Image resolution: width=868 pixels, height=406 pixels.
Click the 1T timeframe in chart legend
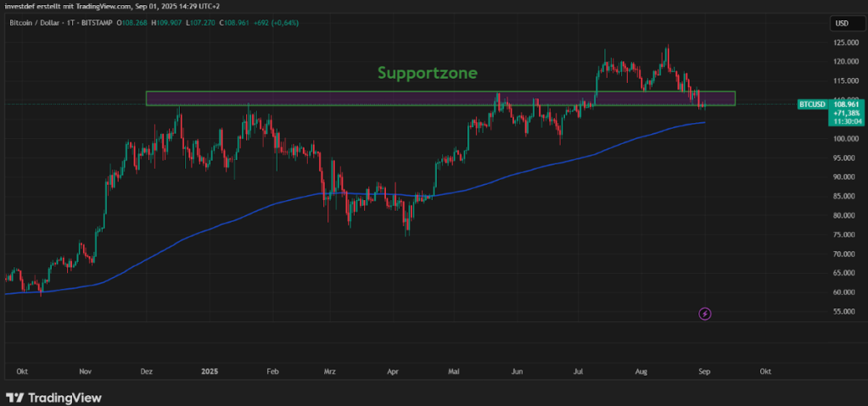click(71, 21)
